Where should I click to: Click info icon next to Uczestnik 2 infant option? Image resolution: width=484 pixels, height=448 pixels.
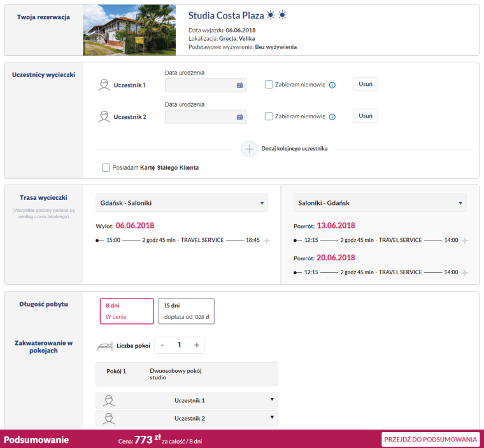point(332,117)
